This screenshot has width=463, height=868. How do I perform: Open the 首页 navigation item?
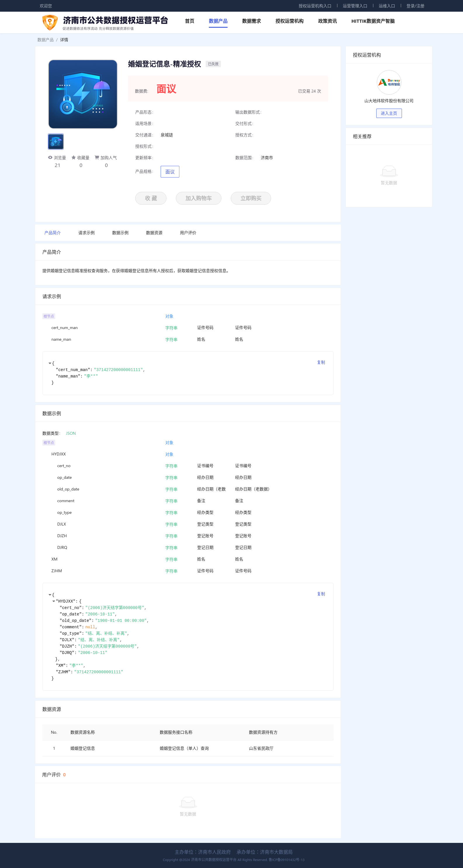190,21
